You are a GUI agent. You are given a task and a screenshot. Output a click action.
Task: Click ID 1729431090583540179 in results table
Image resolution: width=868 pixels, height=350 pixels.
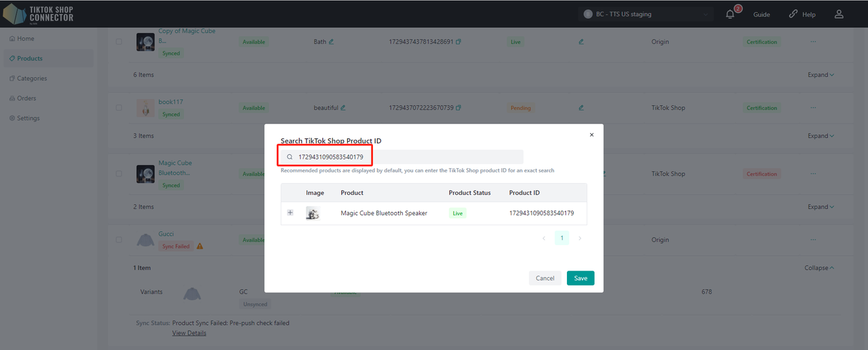pos(542,213)
